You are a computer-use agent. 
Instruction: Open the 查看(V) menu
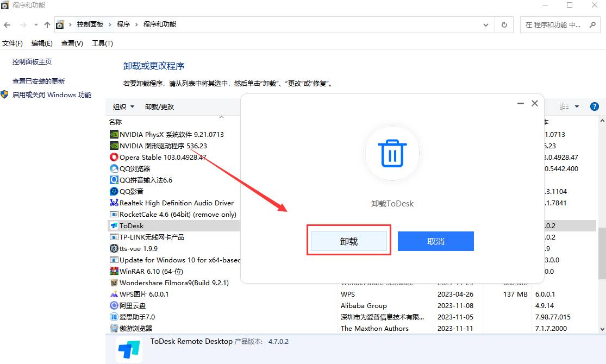click(x=71, y=43)
